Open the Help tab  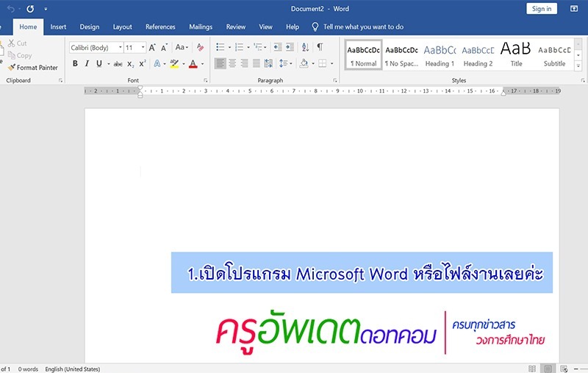(293, 26)
